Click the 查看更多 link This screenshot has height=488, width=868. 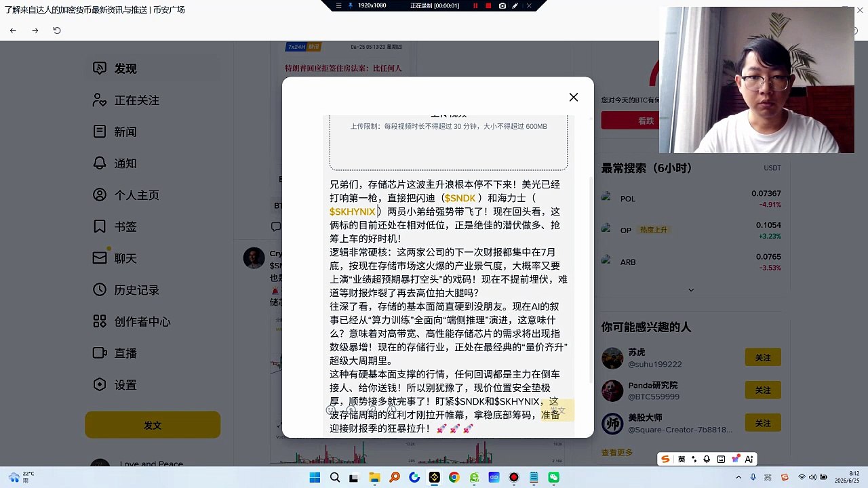[617, 453]
